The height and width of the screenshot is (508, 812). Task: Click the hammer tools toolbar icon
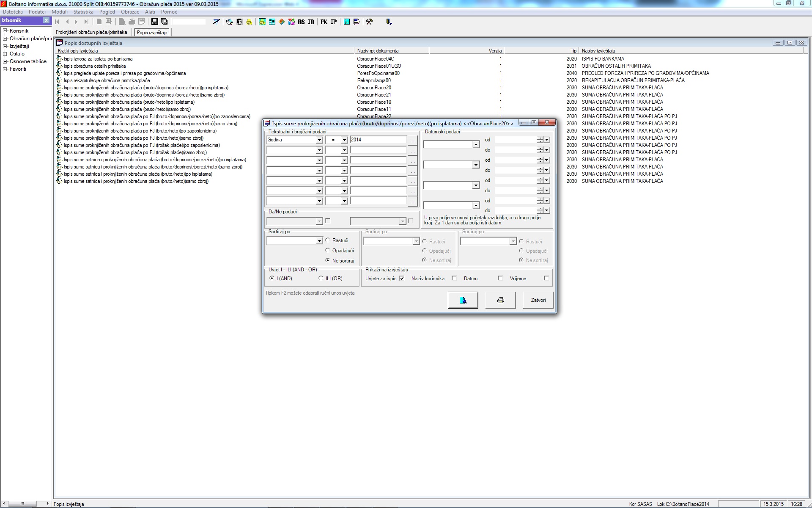pos(369,22)
